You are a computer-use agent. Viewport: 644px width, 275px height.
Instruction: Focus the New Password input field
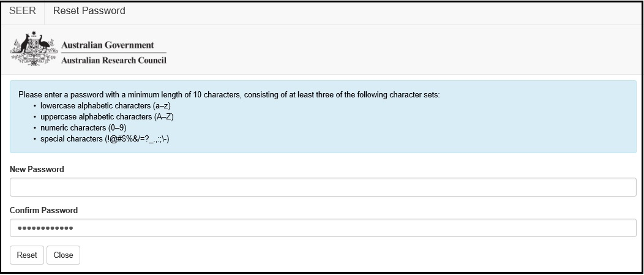323,187
